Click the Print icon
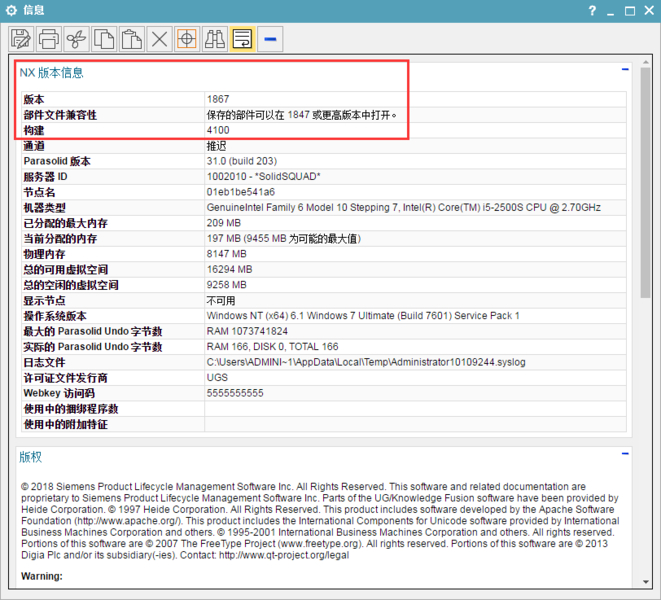Image resolution: width=661 pixels, height=600 pixels. tap(48, 39)
